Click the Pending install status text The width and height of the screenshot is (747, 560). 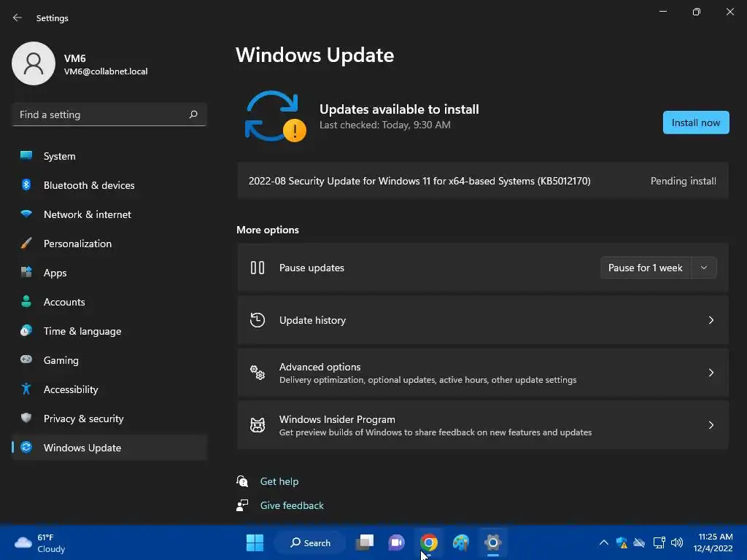pyautogui.click(x=683, y=181)
